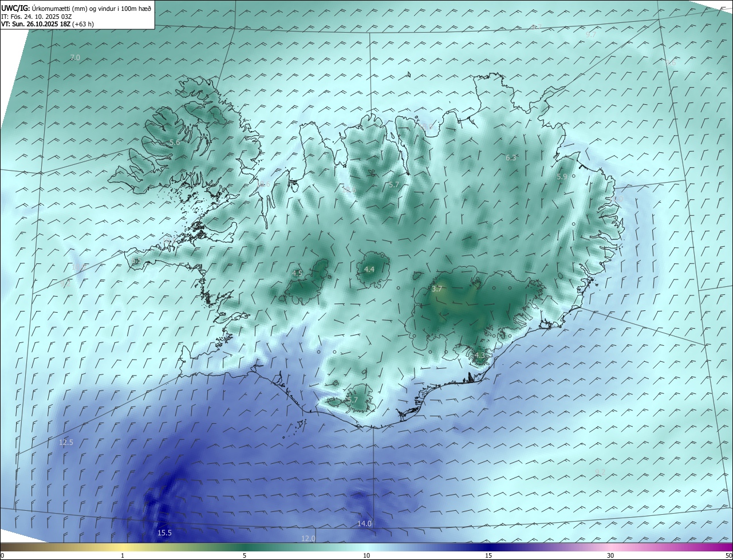Screen dimensions: 733x560
Task: Click the 12.5 value label over the ocean
Action: point(66,443)
